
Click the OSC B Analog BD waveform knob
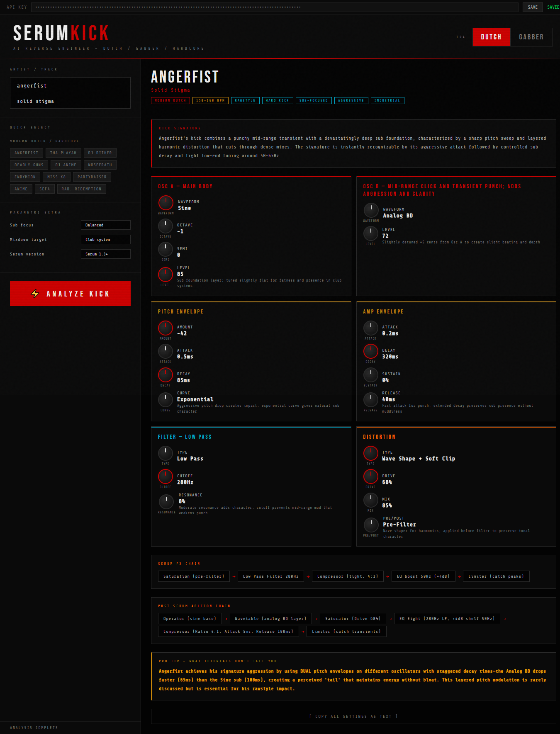371,210
